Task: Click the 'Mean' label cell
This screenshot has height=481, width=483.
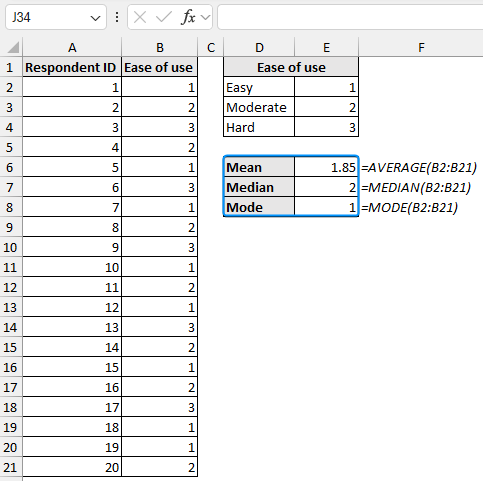Action: (x=259, y=167)
